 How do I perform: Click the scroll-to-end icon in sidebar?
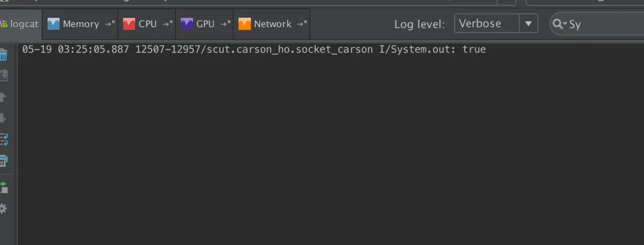3,75
